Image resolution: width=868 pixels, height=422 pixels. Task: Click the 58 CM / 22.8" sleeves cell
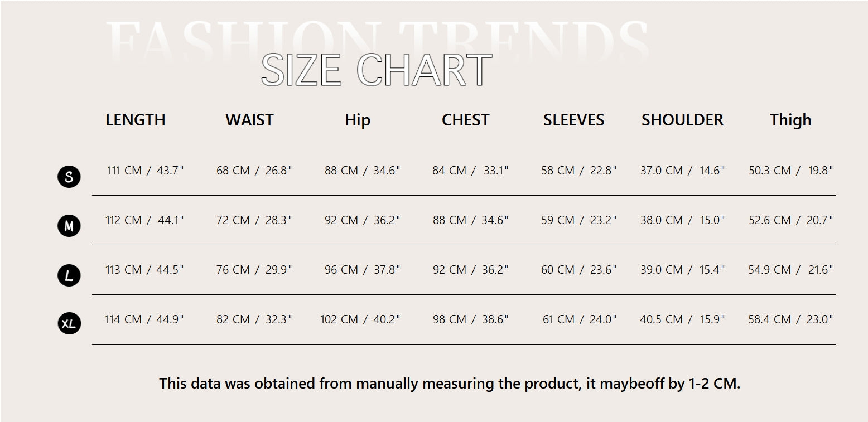tap(579, 171)
